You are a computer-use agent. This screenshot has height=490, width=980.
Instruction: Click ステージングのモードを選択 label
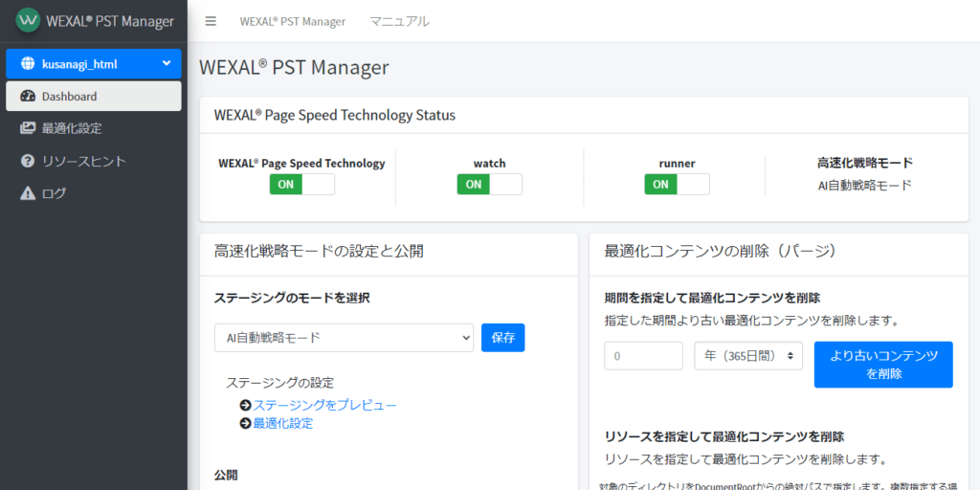292,299
